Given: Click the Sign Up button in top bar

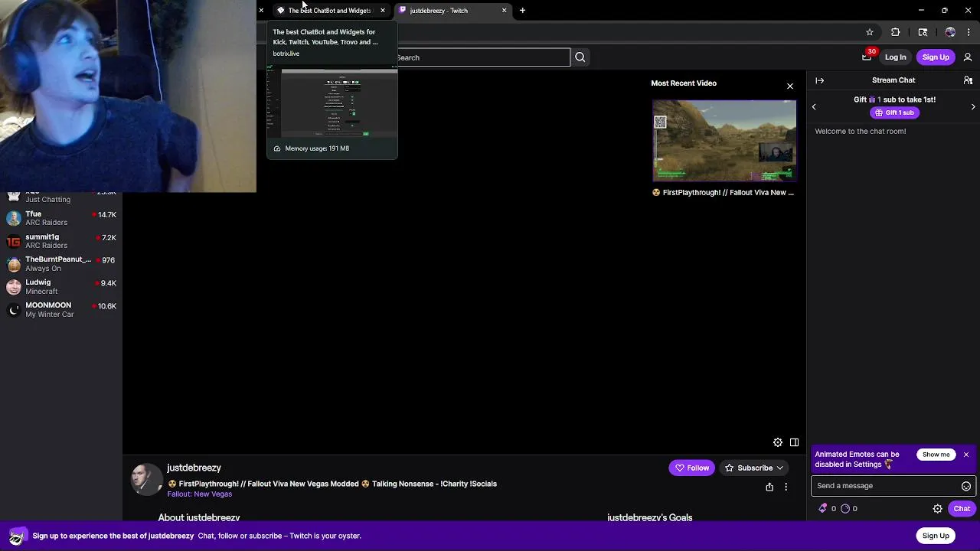Looking at the screenshot, I should (x=936, y=57).
